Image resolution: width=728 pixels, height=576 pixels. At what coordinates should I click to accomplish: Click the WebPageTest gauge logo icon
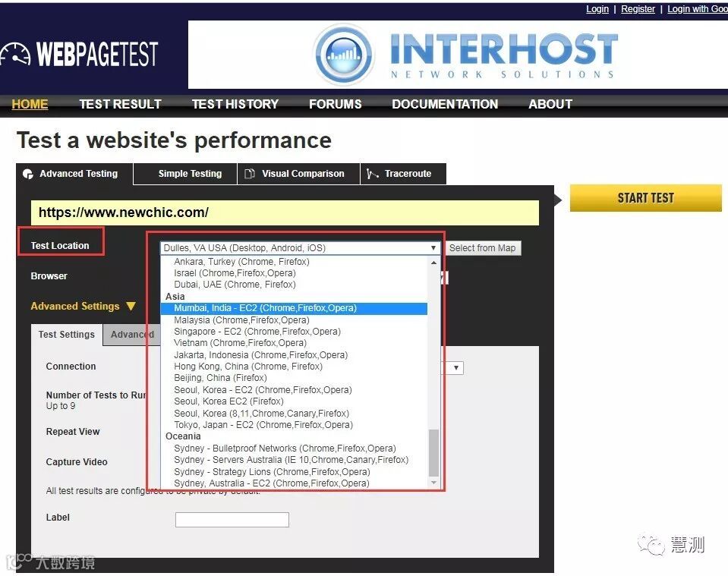point(15,55)
